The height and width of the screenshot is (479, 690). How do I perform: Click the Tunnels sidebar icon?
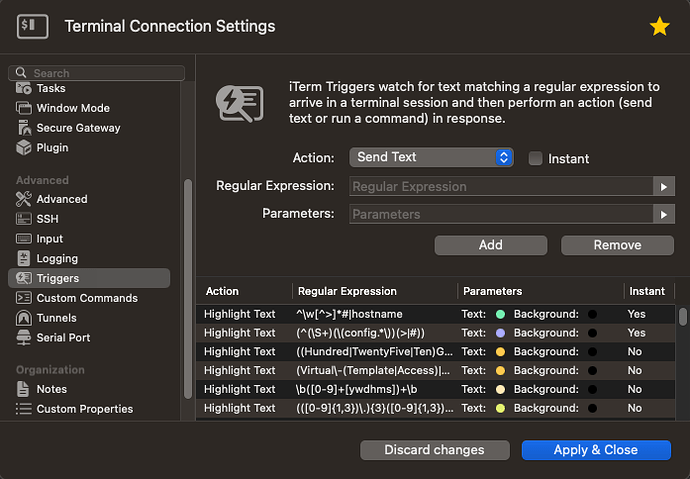click(x=25, y=318)
